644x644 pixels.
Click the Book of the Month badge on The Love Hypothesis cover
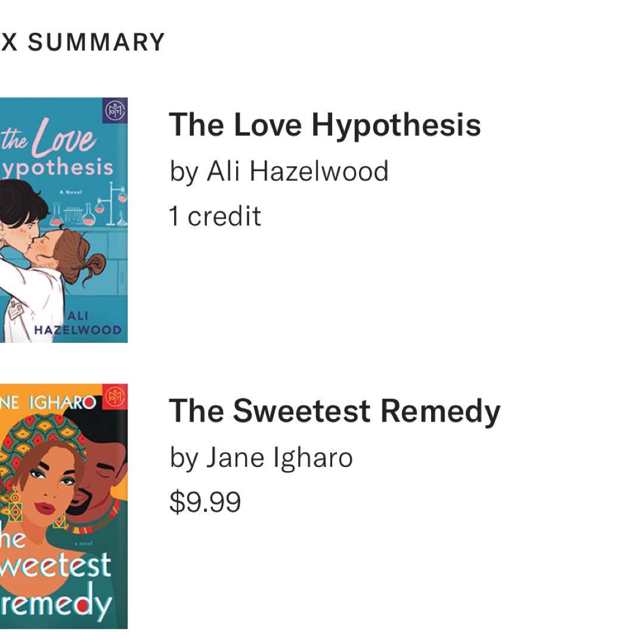click(114, 110)
